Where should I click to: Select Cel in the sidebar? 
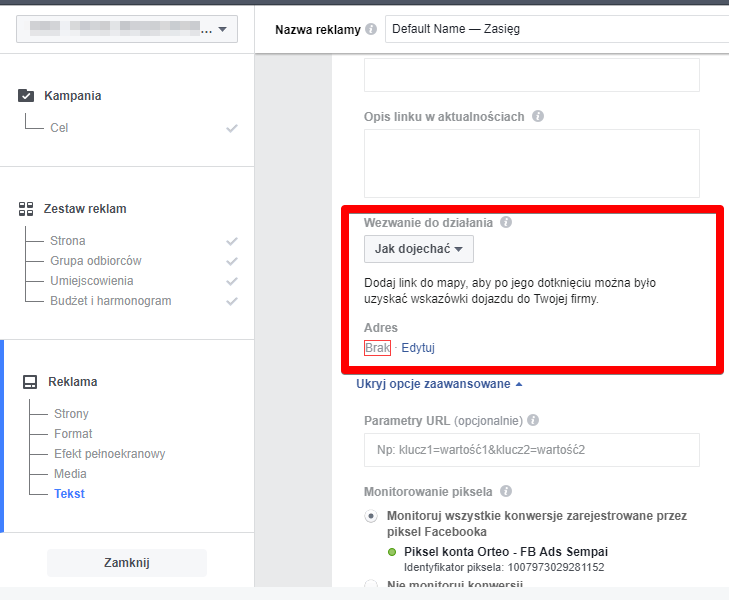pyautogui.click(x=59, y=128)
